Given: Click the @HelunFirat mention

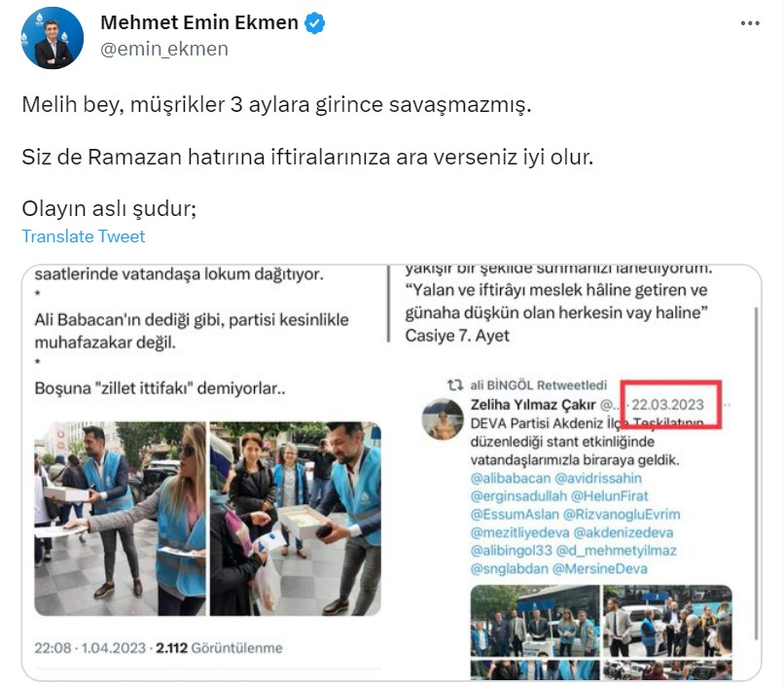Looking at the screenshot, I should point(609,496).
